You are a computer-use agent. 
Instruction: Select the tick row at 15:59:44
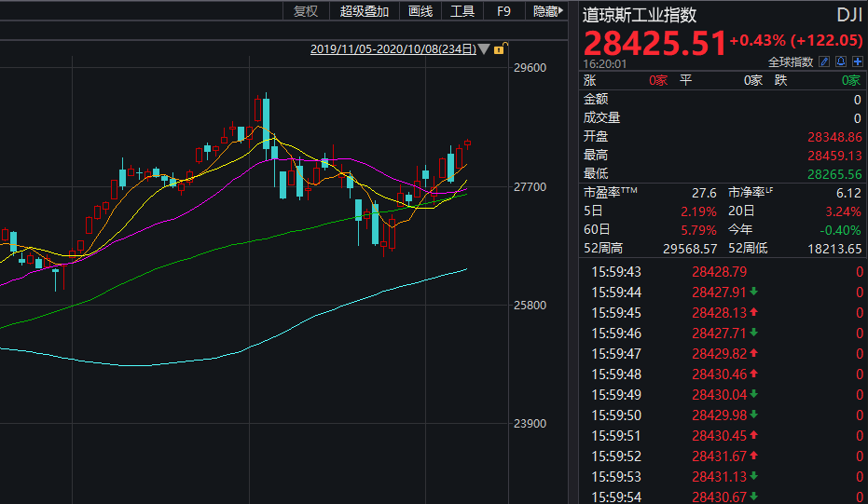(723, 293)
